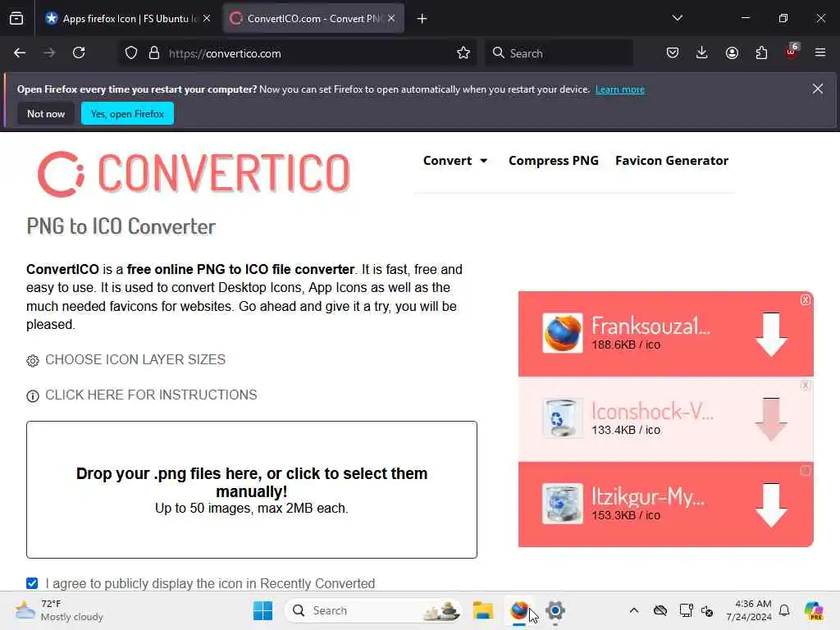Viewport: 840px width, 630px height.
Task: Open the Windows Start menu
Action: (x=262, y=610)
